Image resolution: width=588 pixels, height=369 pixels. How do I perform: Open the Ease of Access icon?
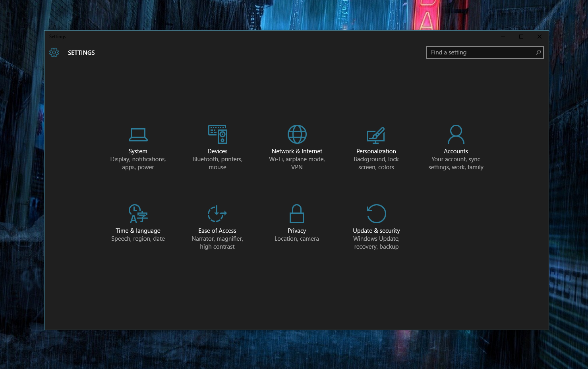[217, 214]
